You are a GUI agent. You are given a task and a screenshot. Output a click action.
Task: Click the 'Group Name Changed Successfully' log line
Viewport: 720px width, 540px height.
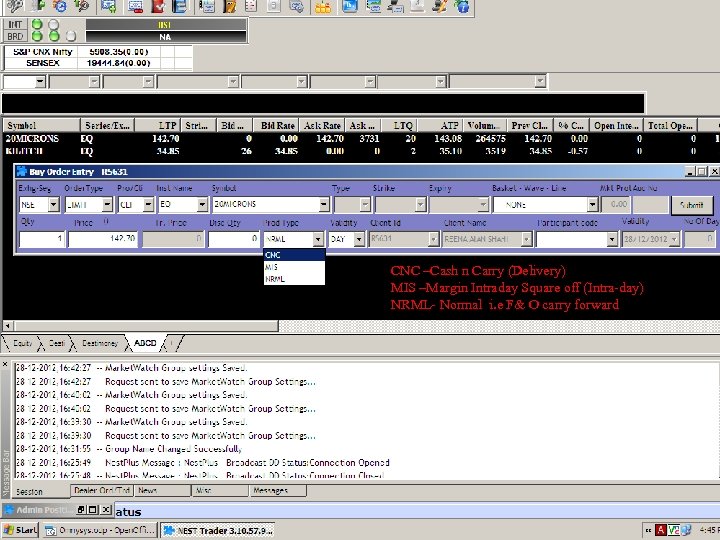pyautogui.click(x=173, y=449)
